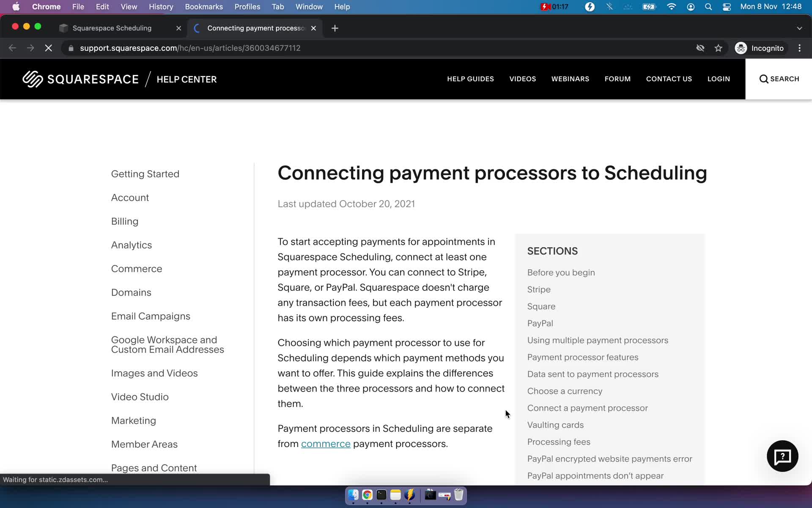Jump to Before you begin section
Image resolution: width=812 pixels, height=508 pixels.
pos(561,273)
